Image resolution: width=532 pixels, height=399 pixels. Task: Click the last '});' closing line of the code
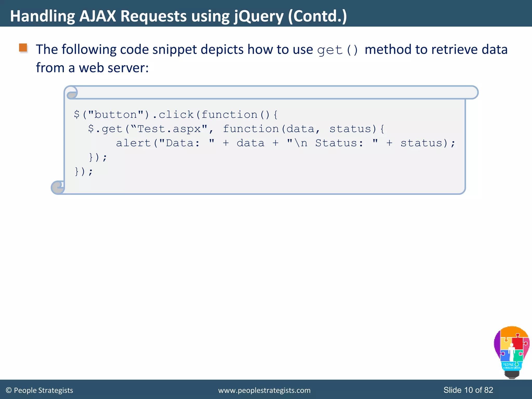point(84,171)
